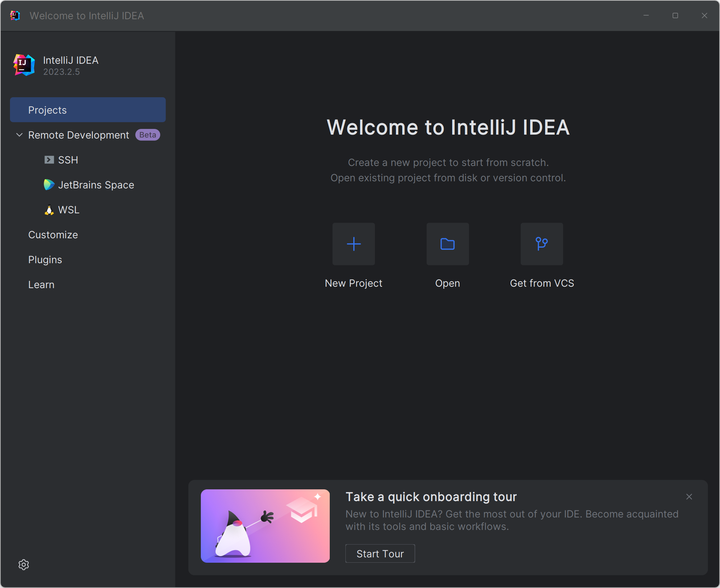Dismiss the onboarding tour banner
Viewport: 720px width, 588px height.
[689, 497]
